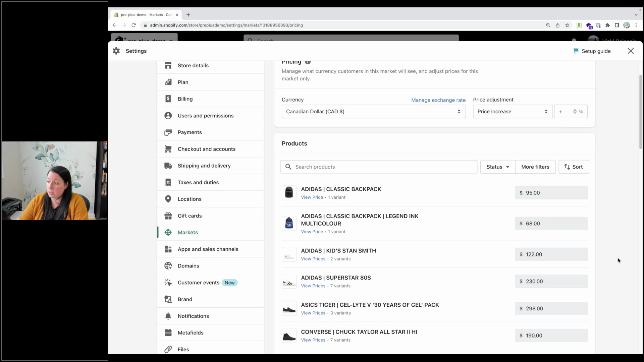Click the Payments card icon
644x362 pixels.
[x=168, y=132]
